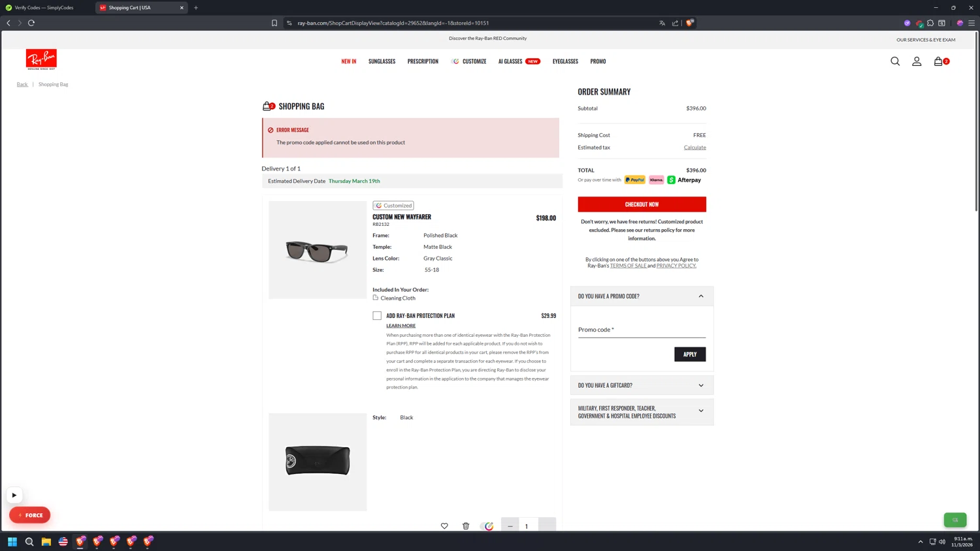Reload the page
The height and width of the screenshot is (551, 980).
pos(31,23)
